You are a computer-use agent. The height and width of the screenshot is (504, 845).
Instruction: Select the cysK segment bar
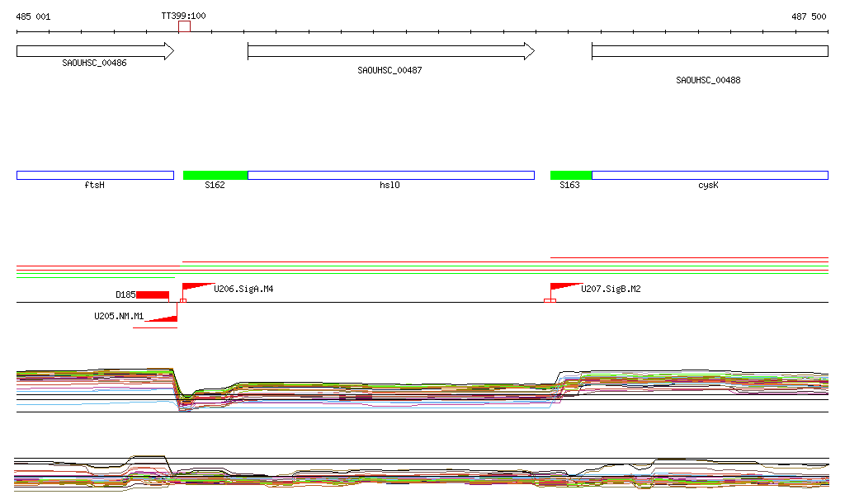coord(710,175)
